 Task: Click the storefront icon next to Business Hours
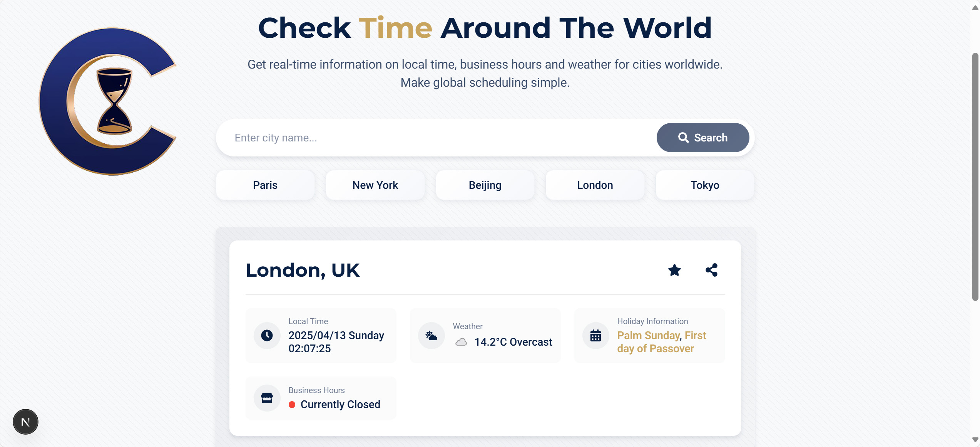[267, 397]
